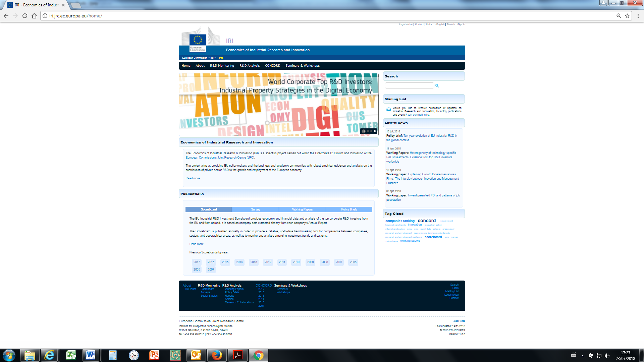Open Chrome menu with three dots icon
644x362 pixels.
[x=638, y=16]
